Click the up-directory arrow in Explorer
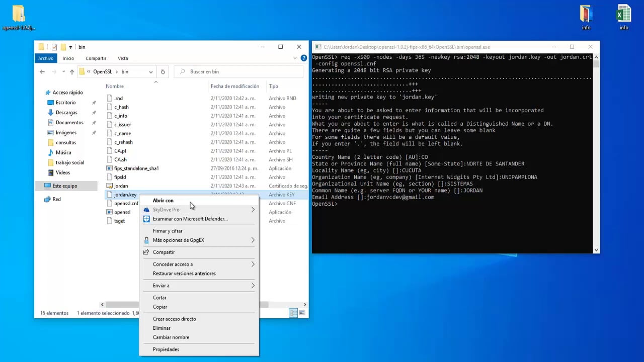The height and width of the screenshot is (362, 644). (72, 72)
